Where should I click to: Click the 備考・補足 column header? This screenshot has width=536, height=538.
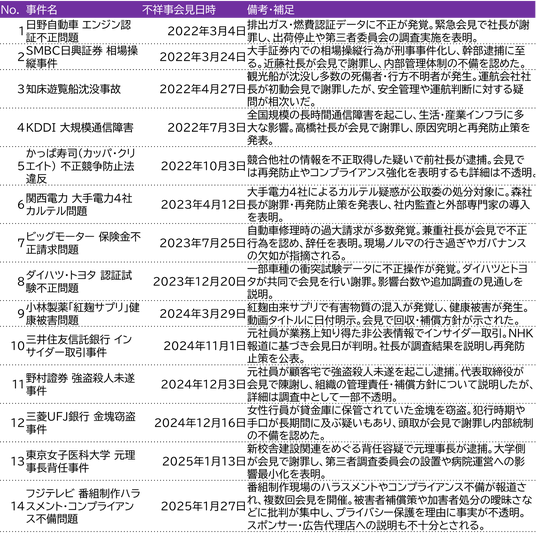point(270,10)
